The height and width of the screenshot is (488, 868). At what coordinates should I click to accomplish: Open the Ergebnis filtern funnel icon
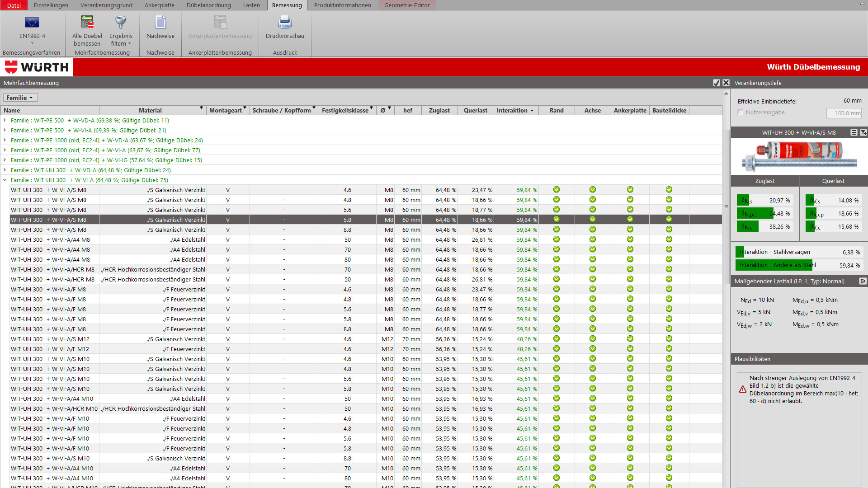coord(121,22)
